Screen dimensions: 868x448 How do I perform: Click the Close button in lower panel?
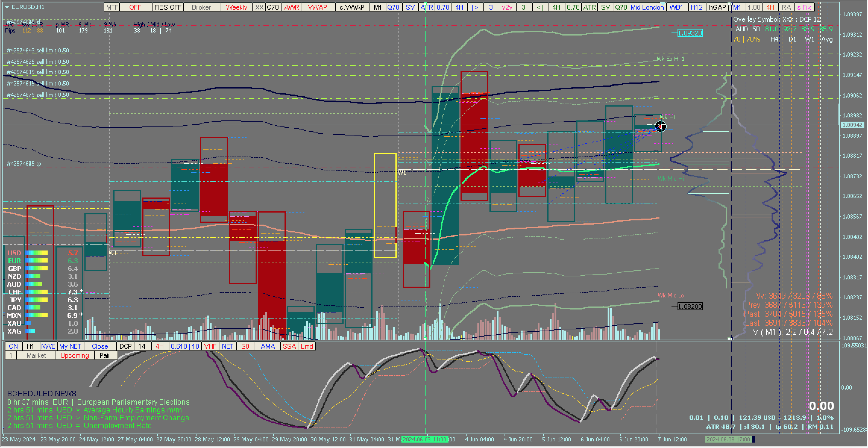tap(100, 346)
